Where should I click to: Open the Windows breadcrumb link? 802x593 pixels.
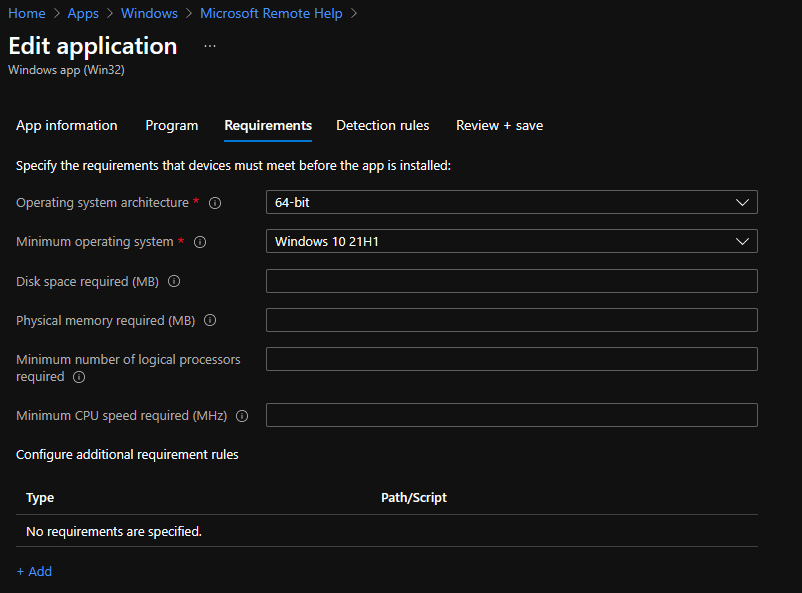pyautogui.click(x=149, y=13)
